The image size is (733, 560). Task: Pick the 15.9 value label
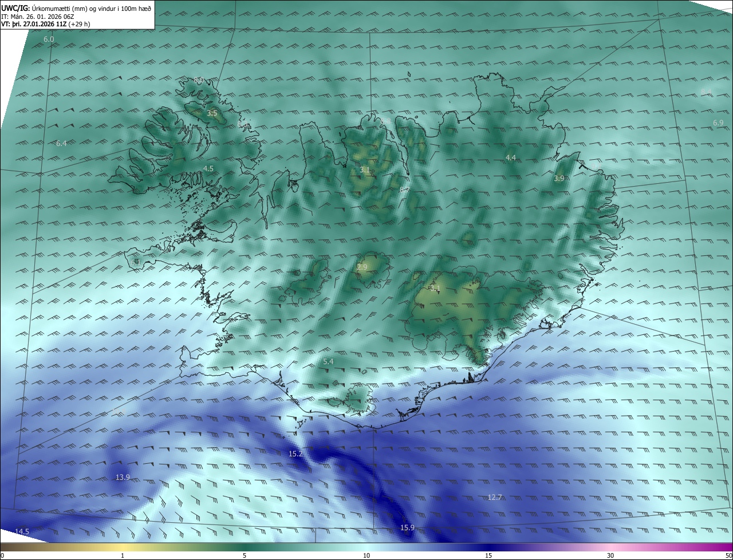(407, 527)
